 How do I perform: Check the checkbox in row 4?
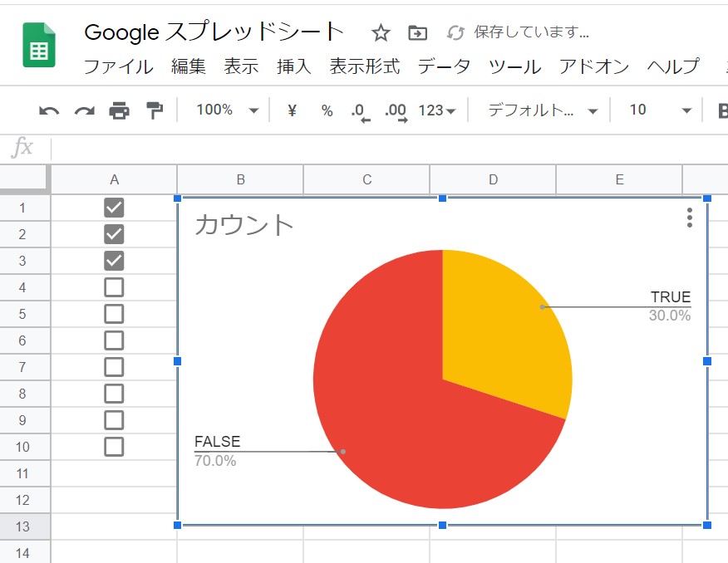tap(114, 286)
